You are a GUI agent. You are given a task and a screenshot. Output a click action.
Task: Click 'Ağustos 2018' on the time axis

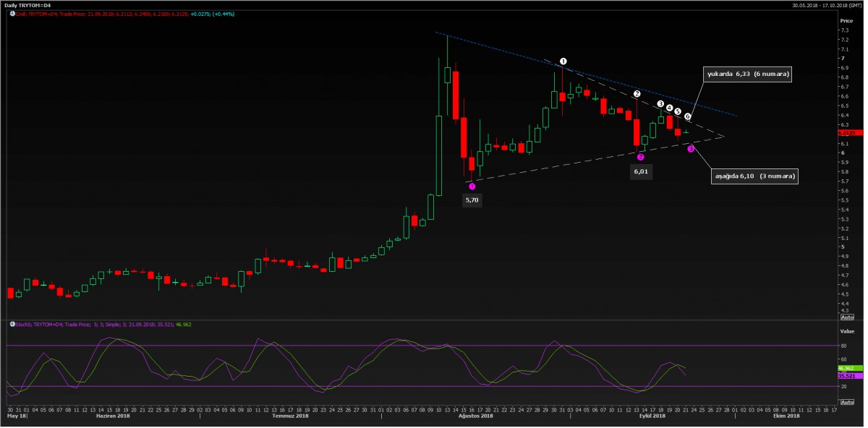(x=476, y=416)
